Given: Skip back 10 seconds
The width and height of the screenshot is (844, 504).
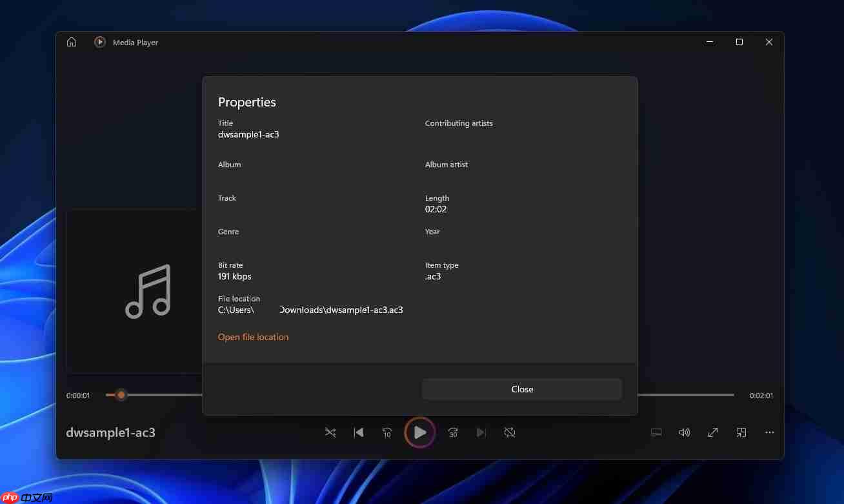Looking at the screenshot, I should 387,432.
